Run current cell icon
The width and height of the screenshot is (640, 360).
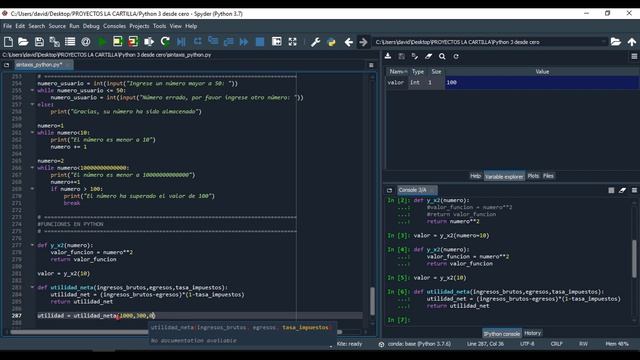(118, 42)
